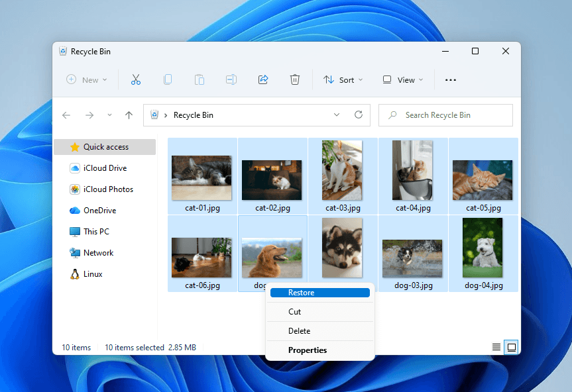The width and height of the screenshot is (572, 392).
Task: Go forward with the right arrow
Action: [89, 115]
